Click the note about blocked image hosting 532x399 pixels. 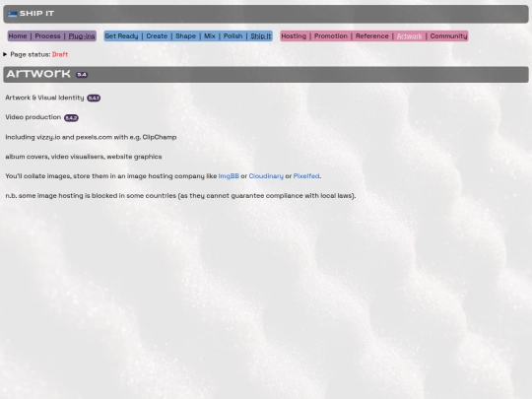(x=180, y=196)
